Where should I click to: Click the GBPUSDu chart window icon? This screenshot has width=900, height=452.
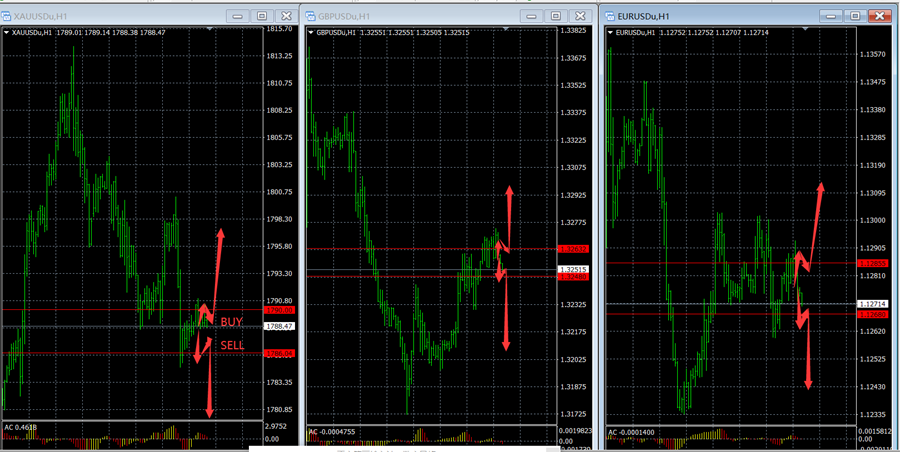pyautogui.click(x=310, y=16)
